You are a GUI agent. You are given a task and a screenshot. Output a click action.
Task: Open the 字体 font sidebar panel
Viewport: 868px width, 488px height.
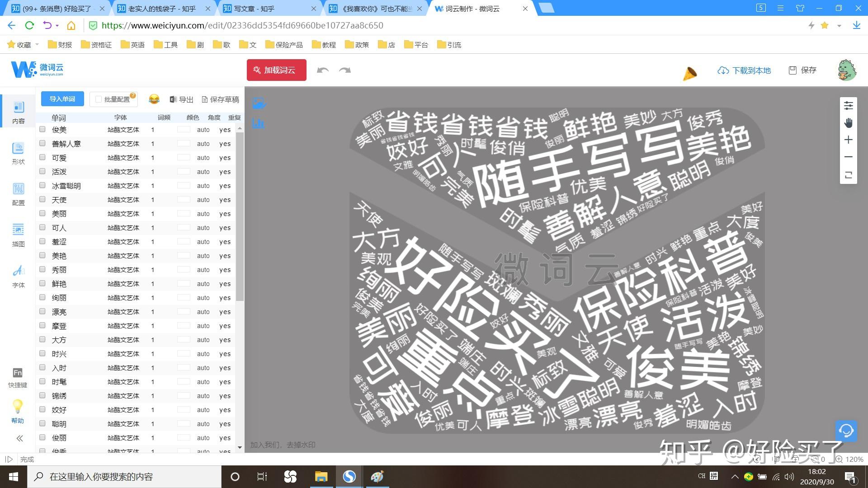pyautogui.click(x=18, y=276)
